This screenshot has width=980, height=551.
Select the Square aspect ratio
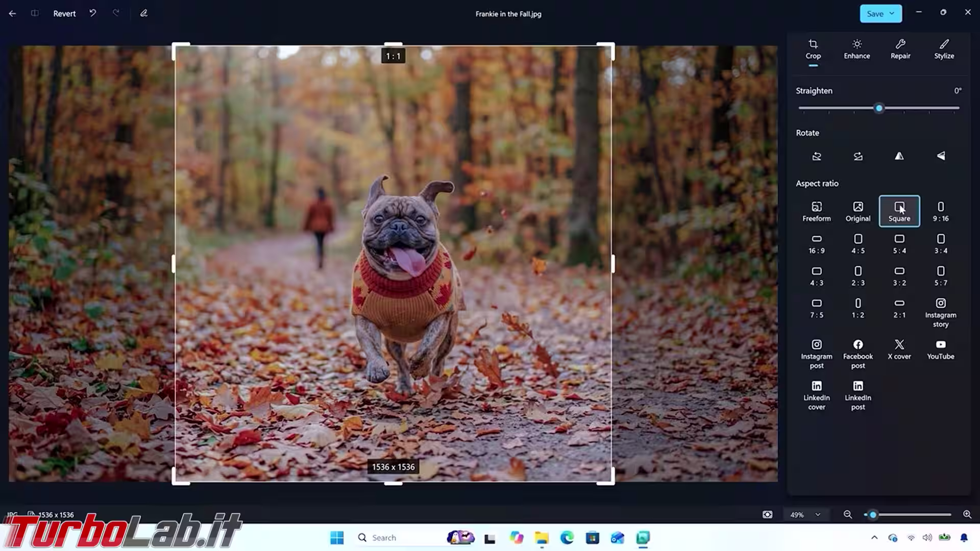pos(899,211)
